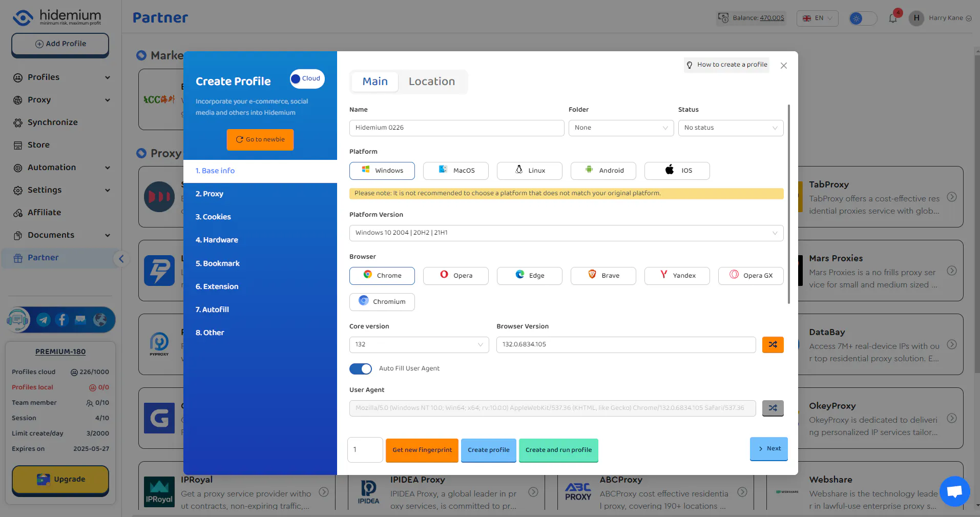Open IPRoyal card arrow icon
Screen dimensions: 980x517
[324, 492]
